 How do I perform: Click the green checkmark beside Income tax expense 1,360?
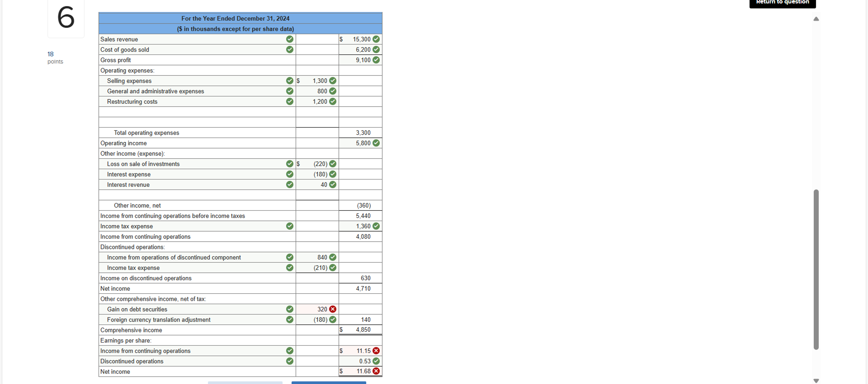(x=375, y=226)
